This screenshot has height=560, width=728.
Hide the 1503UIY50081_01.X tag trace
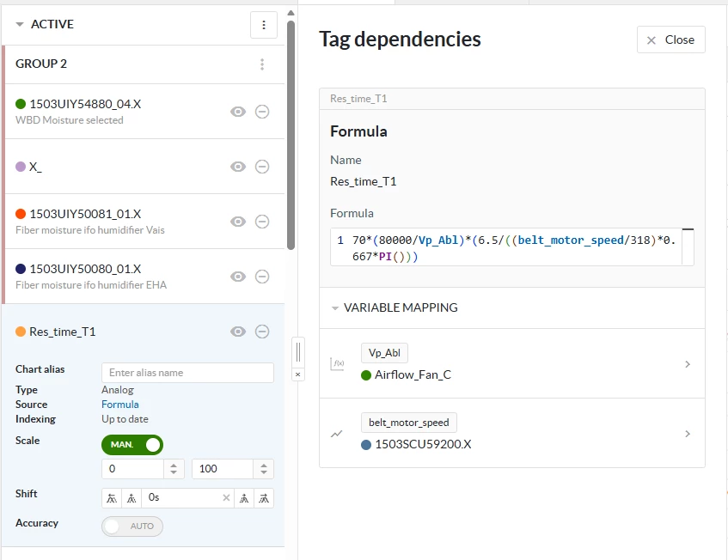(x=238, y=222)
